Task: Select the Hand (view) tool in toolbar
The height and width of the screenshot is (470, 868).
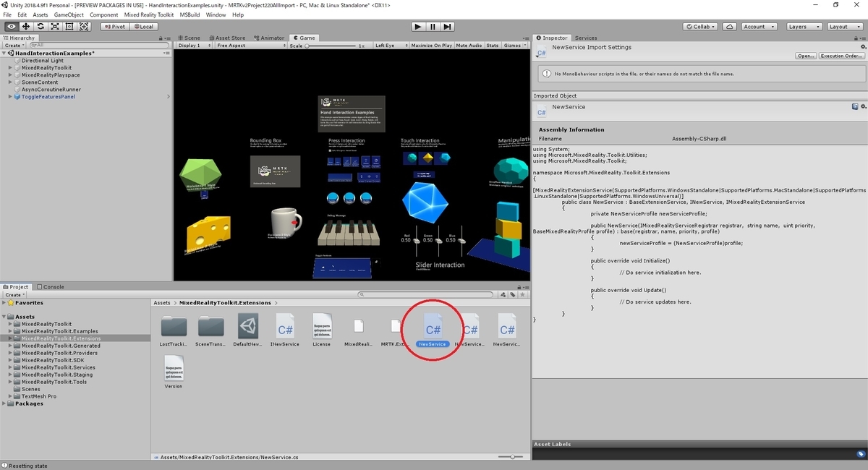Action: click(x=11, y=27)
